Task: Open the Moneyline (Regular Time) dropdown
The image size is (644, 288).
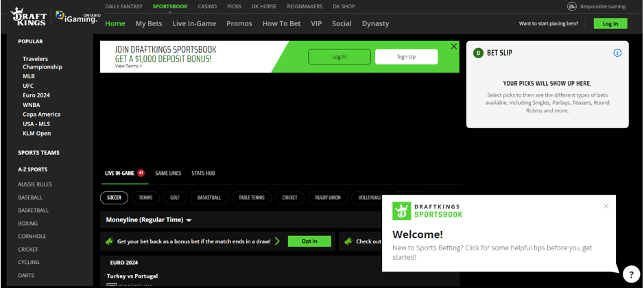Action: pyautogui.click(x=149, y=220)
